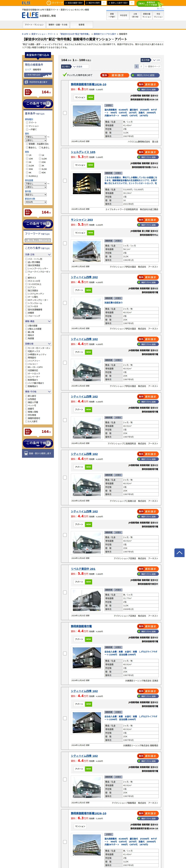Check the 1LDK layout checkbox

pyautogui.click(x=40, y=159)
